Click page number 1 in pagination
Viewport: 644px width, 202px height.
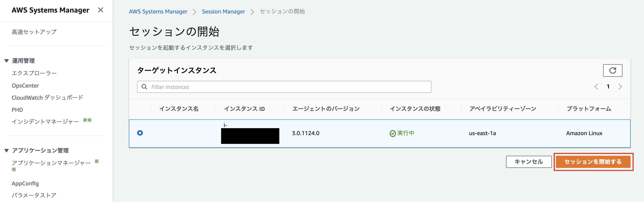pyautogui.click(x=608, y=87)
